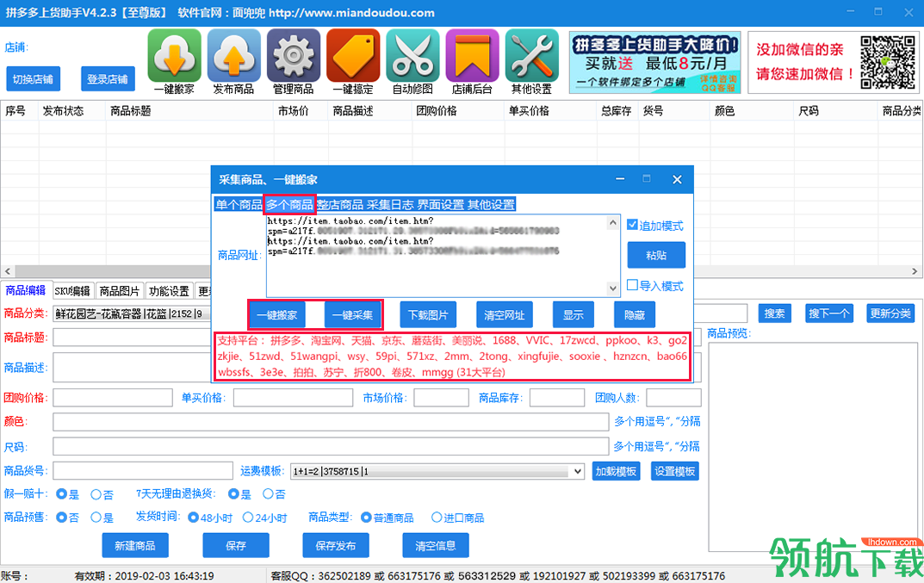Click 显示 button
924x583 pixels.
pyautogui.click(x=574, y=315)
